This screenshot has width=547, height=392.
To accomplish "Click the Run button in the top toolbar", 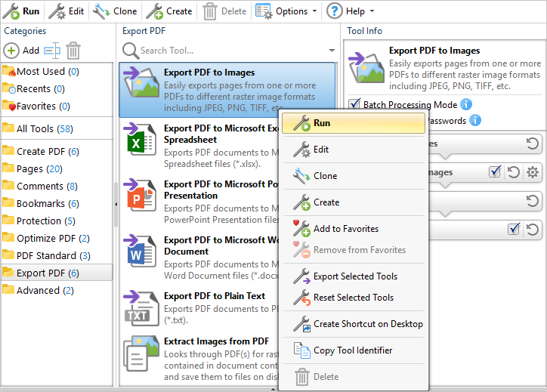I will point(21,11).
